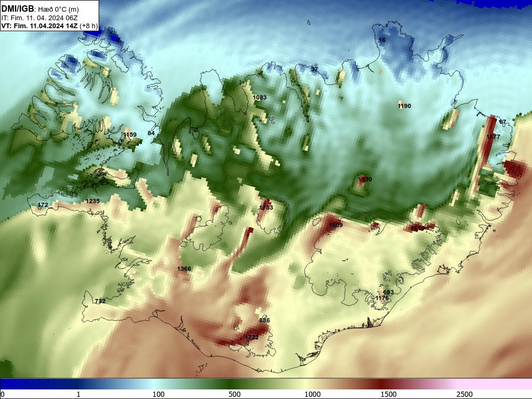Click the legend label 0
Screen dimensions: 532x399
pos(3,394)
